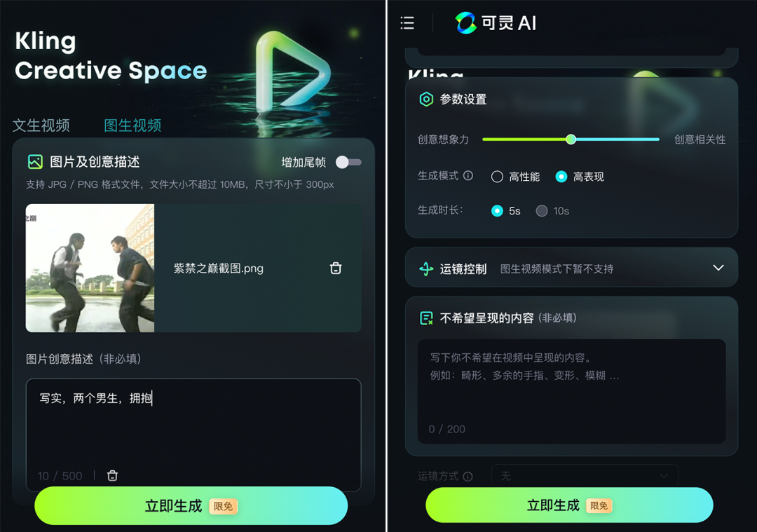The image size is (757, 532).
Task: Toggle the 增加尾帧 switch
Action: [x=348, y=162]
